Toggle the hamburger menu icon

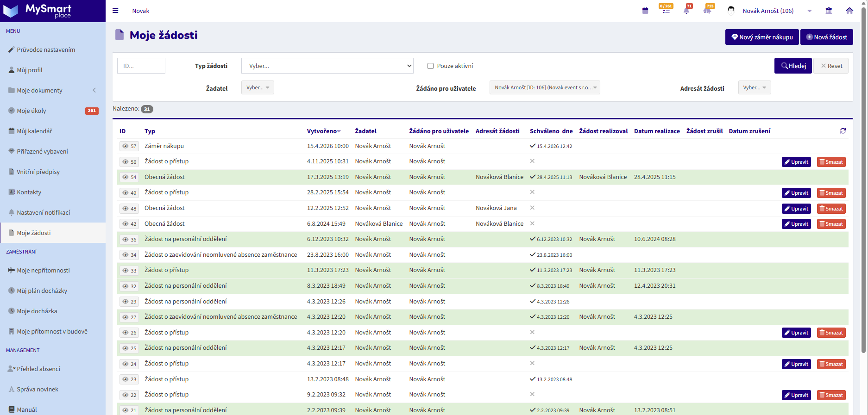115,11
